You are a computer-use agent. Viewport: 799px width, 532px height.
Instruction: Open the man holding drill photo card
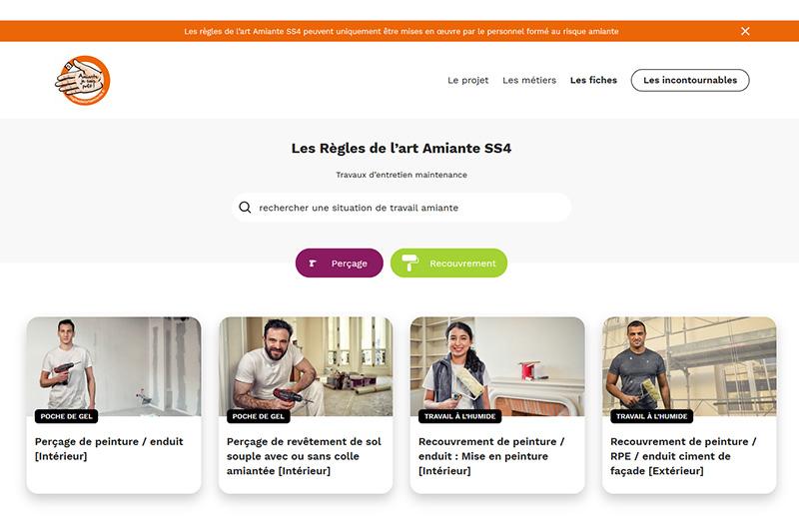pos(114,366)
